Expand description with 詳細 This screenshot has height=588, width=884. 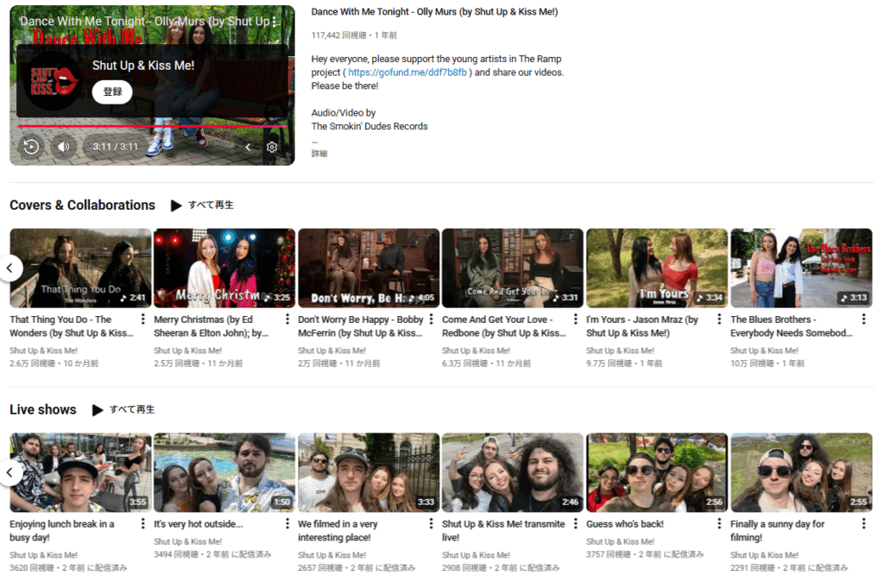coord(319,154)
